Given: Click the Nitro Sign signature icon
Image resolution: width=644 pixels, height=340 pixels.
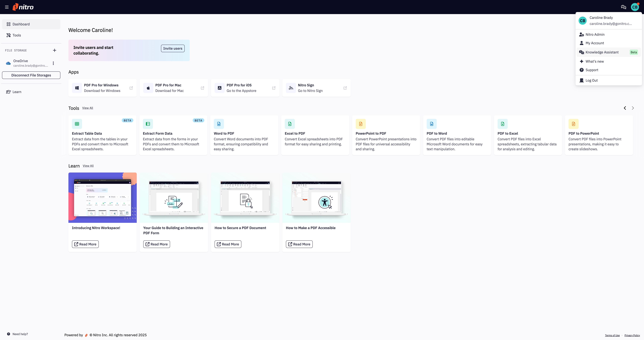Looking at the screenshot, I should click(291, 88).
